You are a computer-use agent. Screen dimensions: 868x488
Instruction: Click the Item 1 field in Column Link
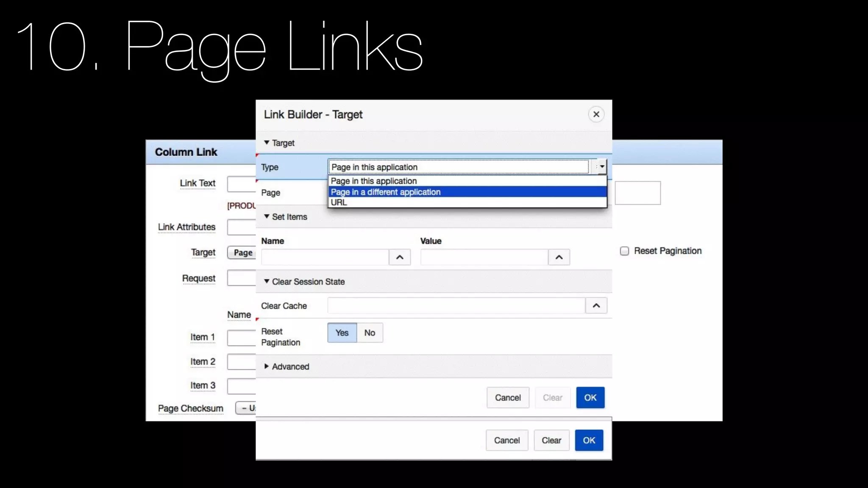pyautogui.click(x=242, y=338)
